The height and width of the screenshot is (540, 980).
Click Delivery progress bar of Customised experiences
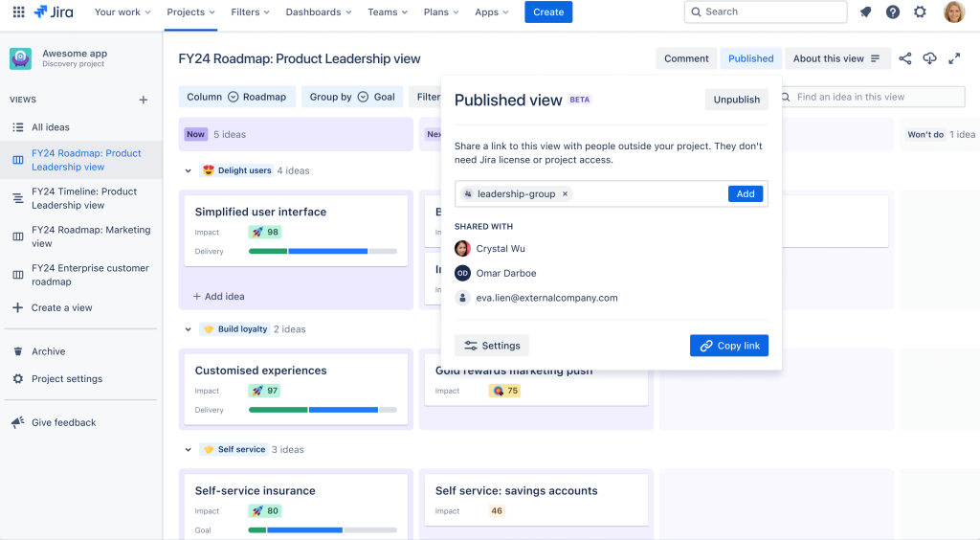323,410
